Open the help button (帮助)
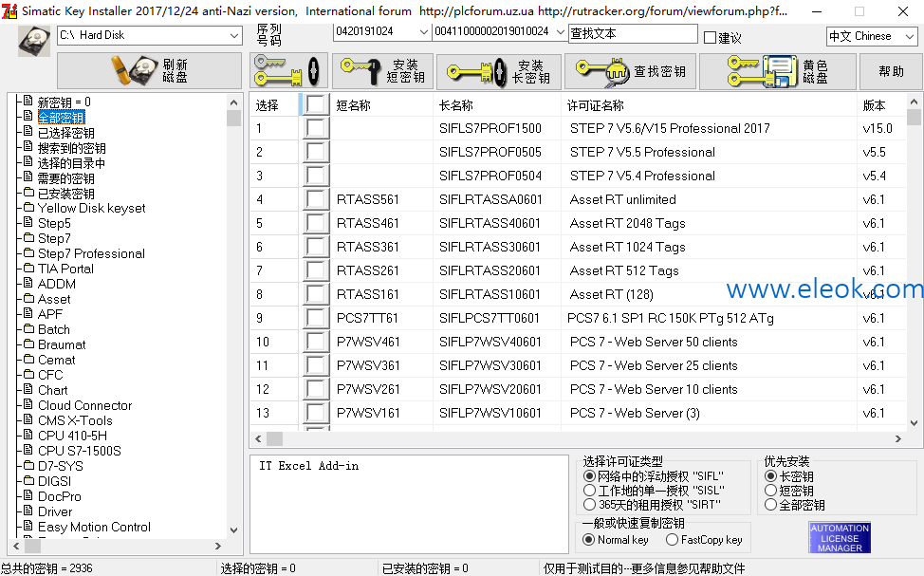The height and width of the screenshot is (576, 924). pos(891,71)
